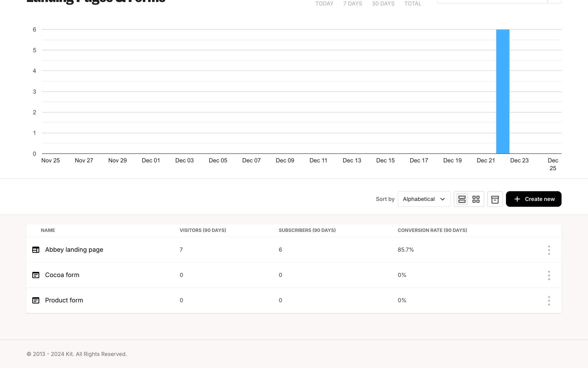
Task: Select the TOTAL time range
Action: [x=413, y=4]
